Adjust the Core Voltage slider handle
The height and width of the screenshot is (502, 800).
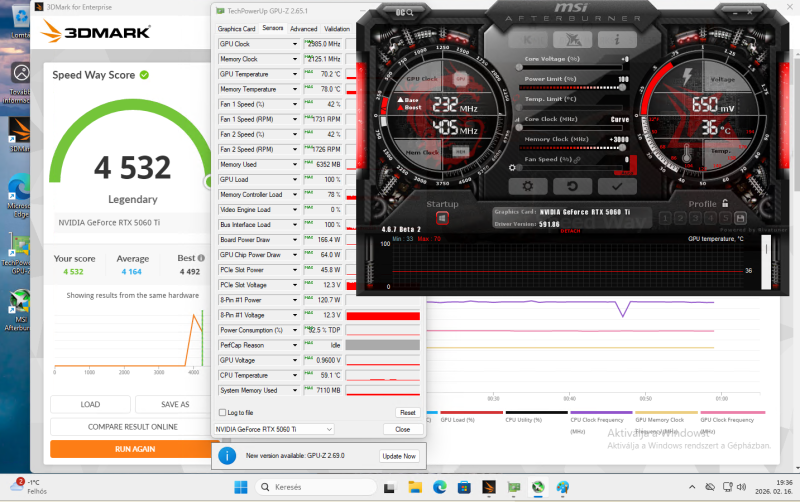[x=519, y=67]
